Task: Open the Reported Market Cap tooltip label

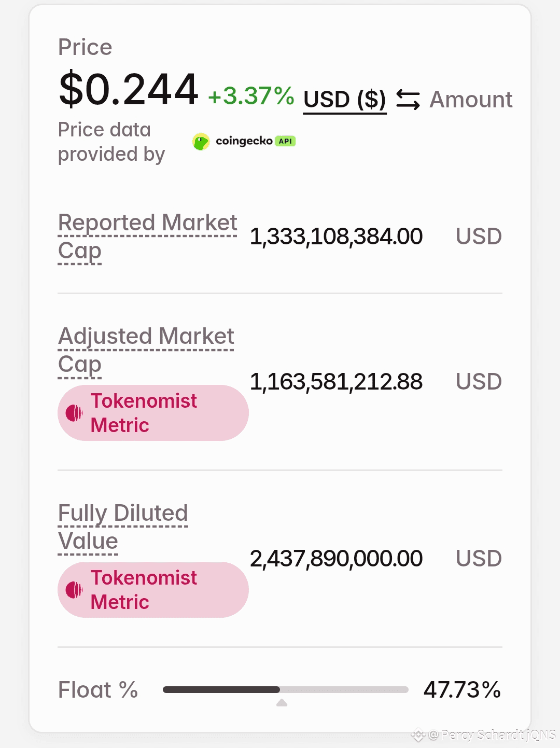Action: tap(147, 224)
